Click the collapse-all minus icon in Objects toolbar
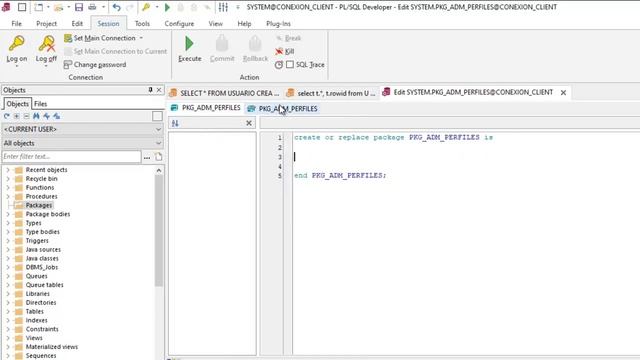The height and width of the screenshot is (360, 640). pyautogui.click(x=26, y=116)
